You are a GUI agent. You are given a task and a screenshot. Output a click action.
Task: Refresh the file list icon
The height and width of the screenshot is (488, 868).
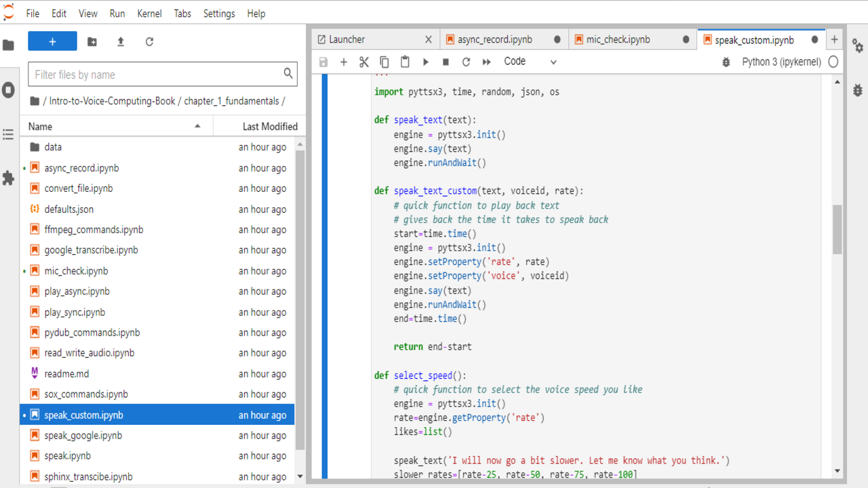click(149, 41)
